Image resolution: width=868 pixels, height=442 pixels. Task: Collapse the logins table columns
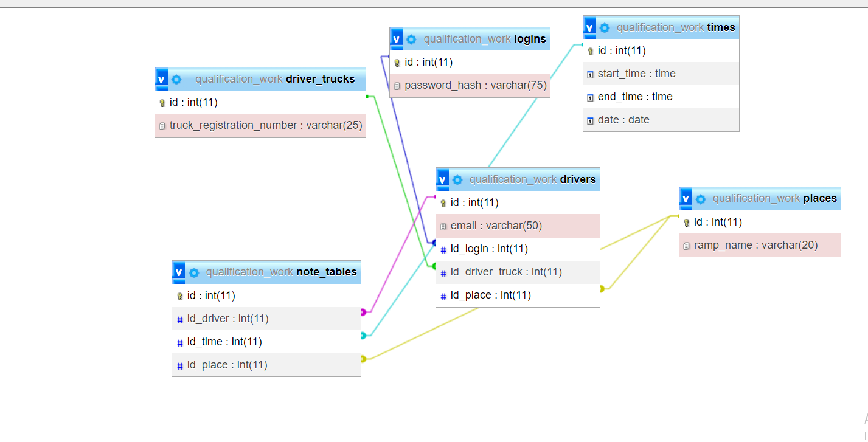pos(396,39)
